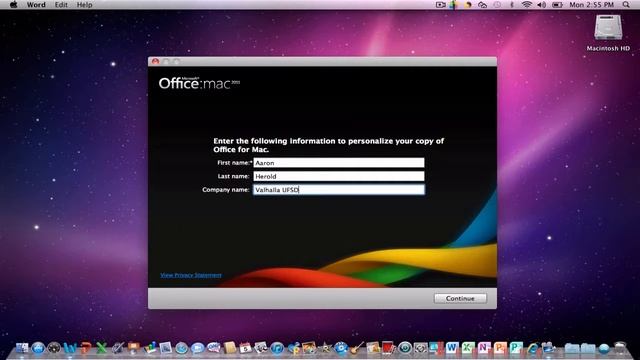Click the blue Word 2011 dock icon
640x360 pixels.
coord(70,348)
